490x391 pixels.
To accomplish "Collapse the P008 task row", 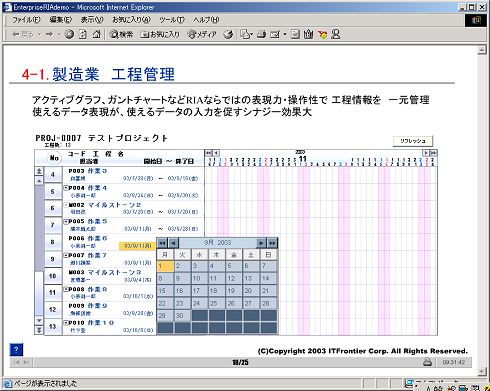I will coord(66,289).
